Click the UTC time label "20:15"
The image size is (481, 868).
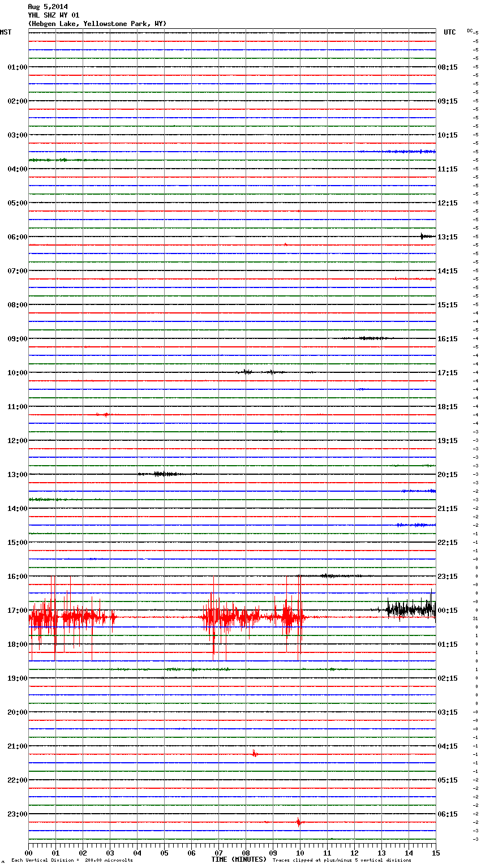click(x=448, y=475)
